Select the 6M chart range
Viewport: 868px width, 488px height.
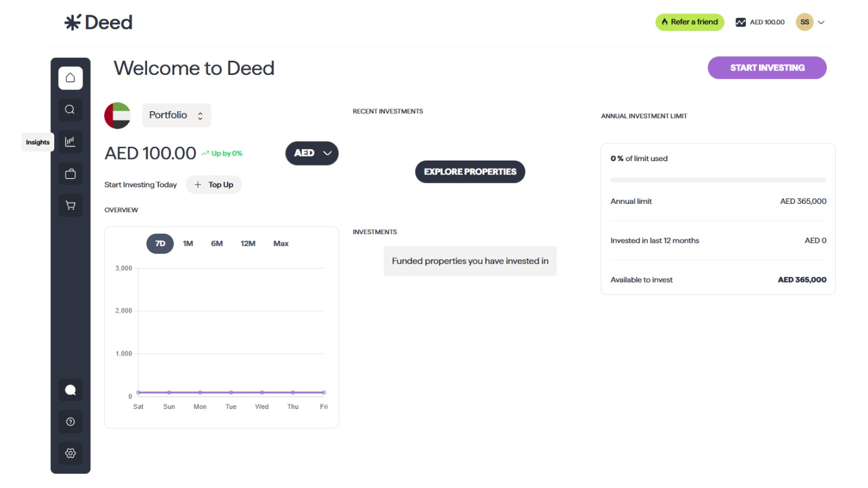click(x=217, y=243)
